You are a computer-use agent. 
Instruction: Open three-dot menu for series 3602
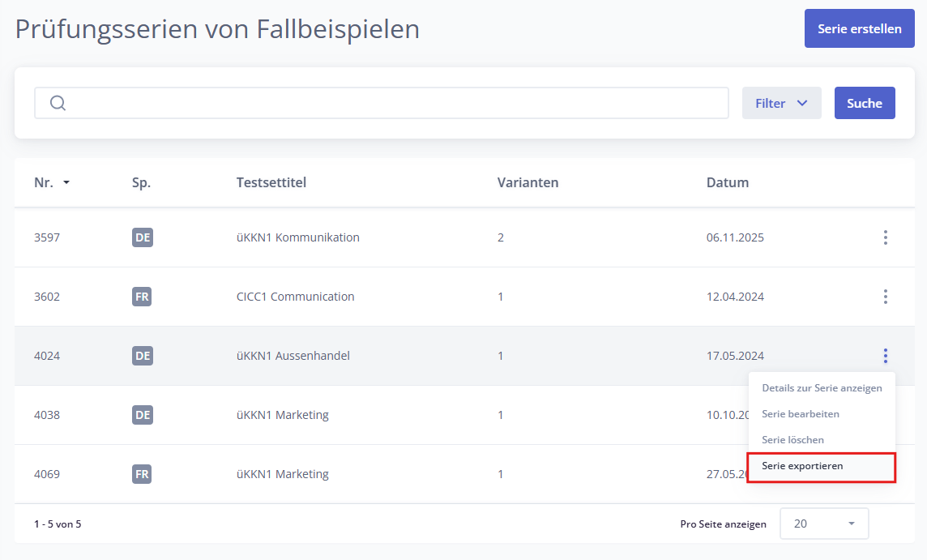885,297
